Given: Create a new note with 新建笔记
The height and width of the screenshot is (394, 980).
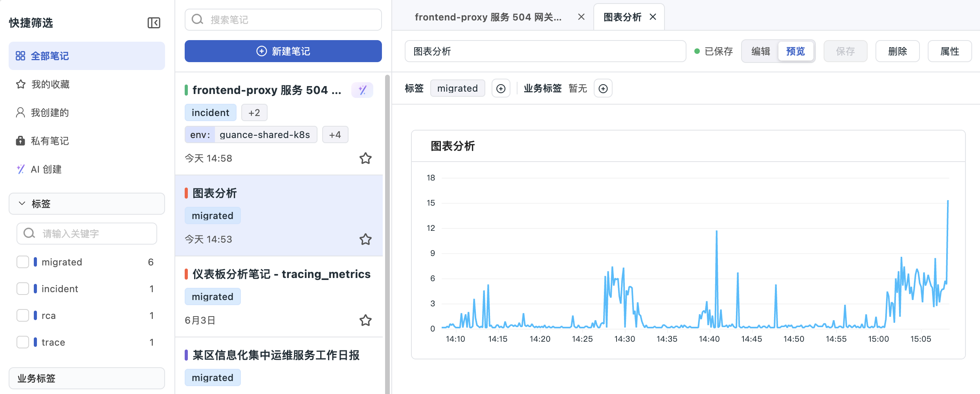Looking at the screenshot, I should pyautogui.click(x=283, y=51).
